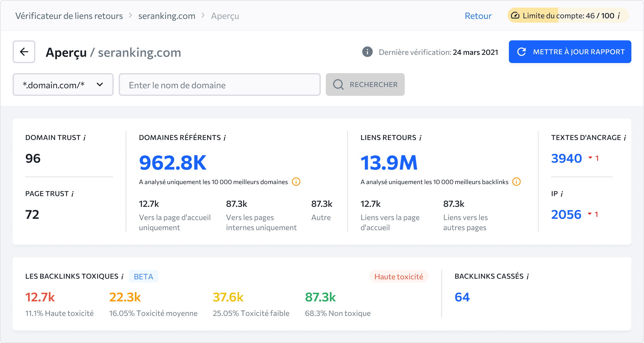
Task: Click the Limite du compte progress bar
Action: 568,15
